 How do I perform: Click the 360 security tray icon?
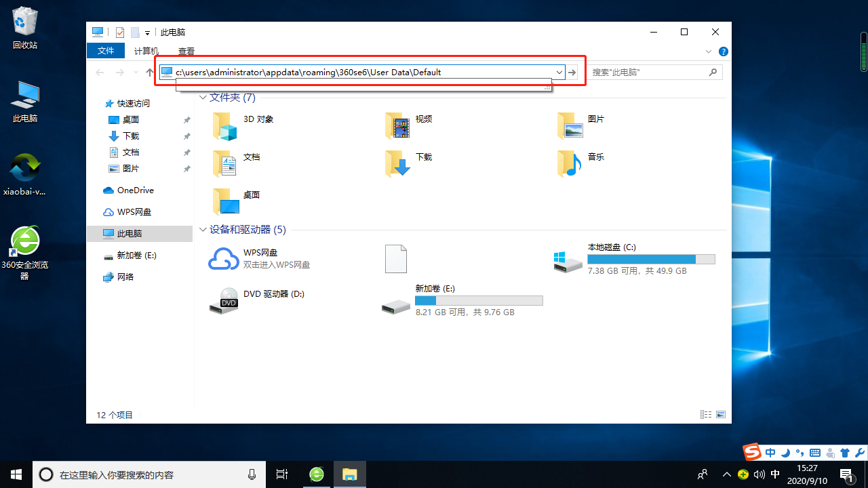[743, 474]
